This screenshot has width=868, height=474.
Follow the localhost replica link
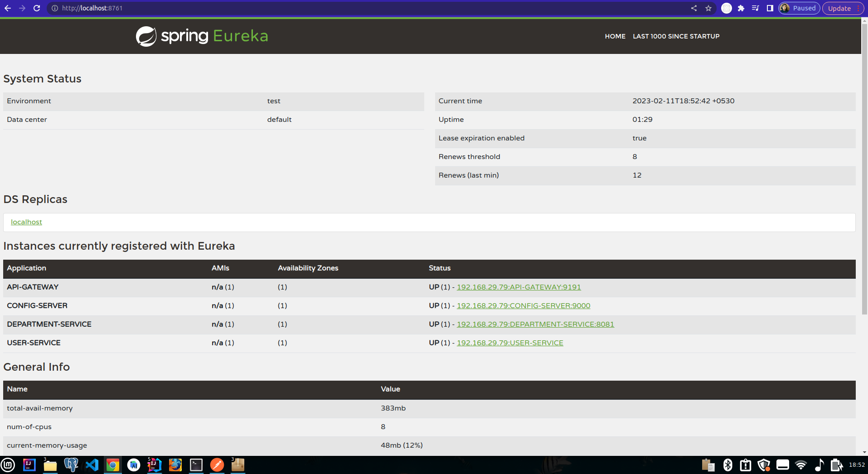click(x=26, y=222)
